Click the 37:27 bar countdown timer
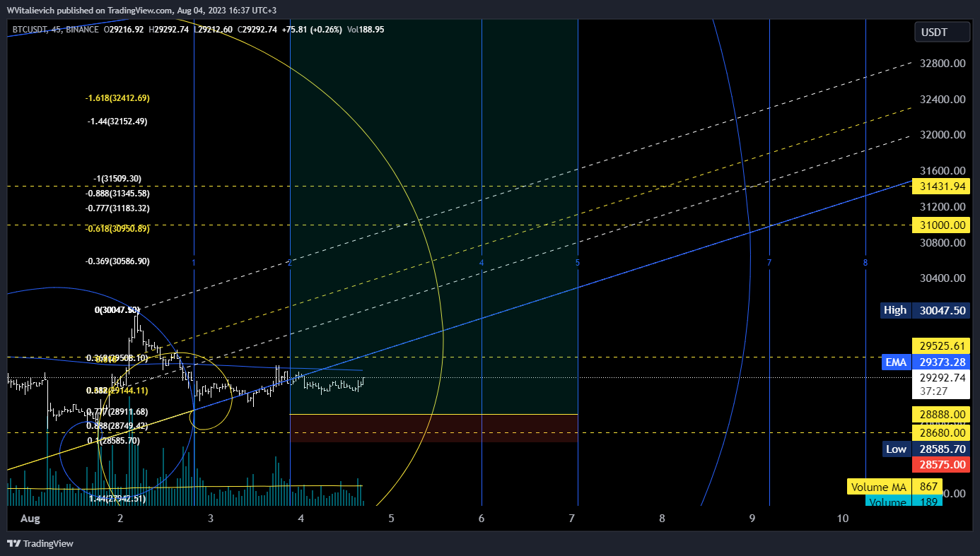This screenshot has width=980, height=556. [x=934, y=391]
